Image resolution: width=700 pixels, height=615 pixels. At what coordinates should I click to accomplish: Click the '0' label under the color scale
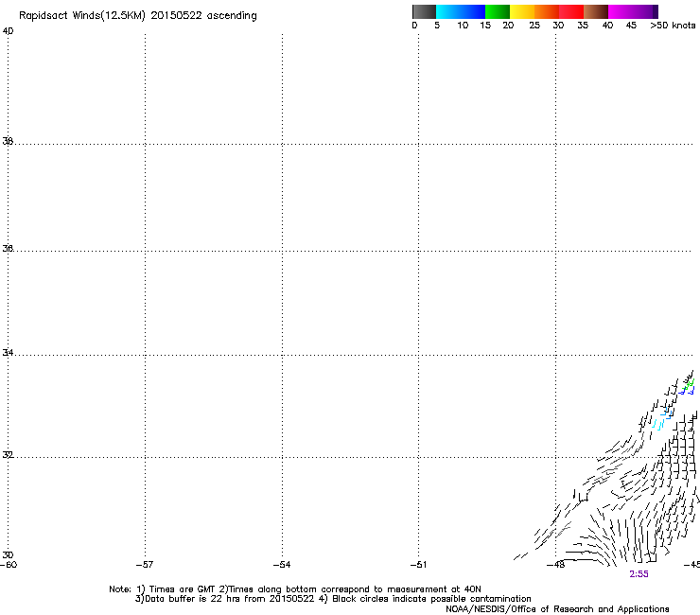414,26
